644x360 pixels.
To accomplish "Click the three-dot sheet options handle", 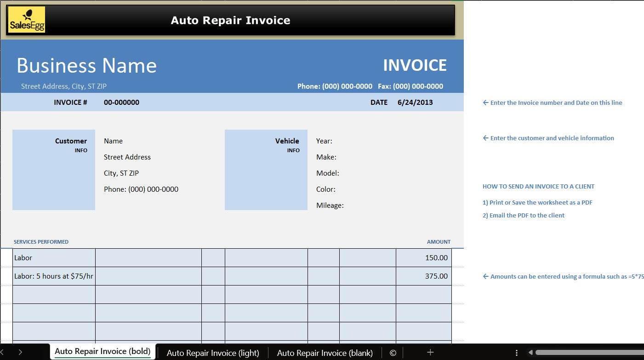I will tap(517, 352).
